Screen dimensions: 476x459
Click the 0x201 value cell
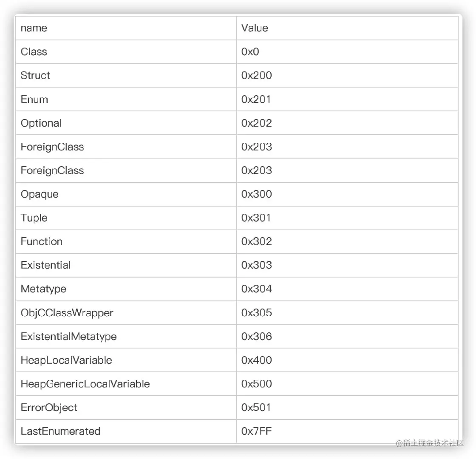(x=256, y=99)
